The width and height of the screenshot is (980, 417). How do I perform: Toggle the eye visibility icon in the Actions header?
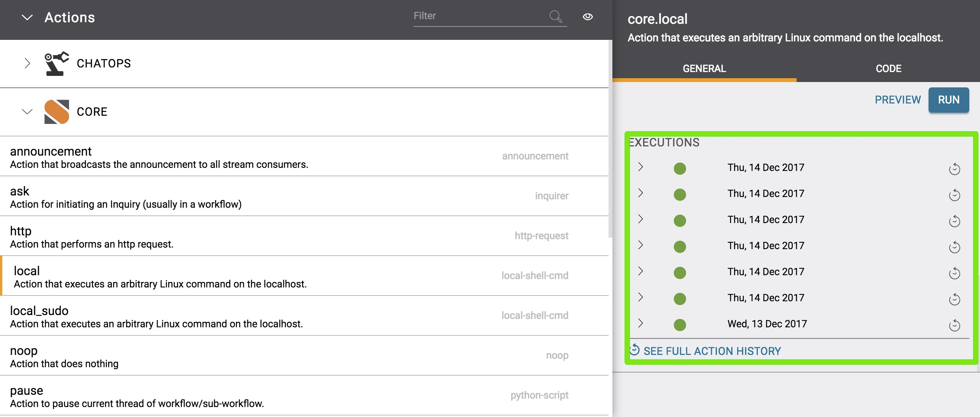click(588, 17)
